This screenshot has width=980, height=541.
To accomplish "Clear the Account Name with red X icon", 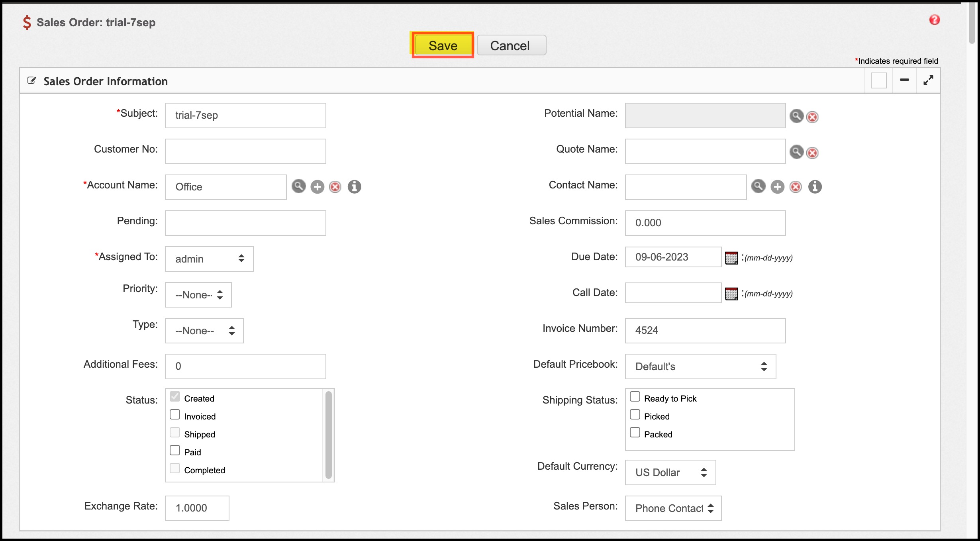I will (x=335, y=187).
